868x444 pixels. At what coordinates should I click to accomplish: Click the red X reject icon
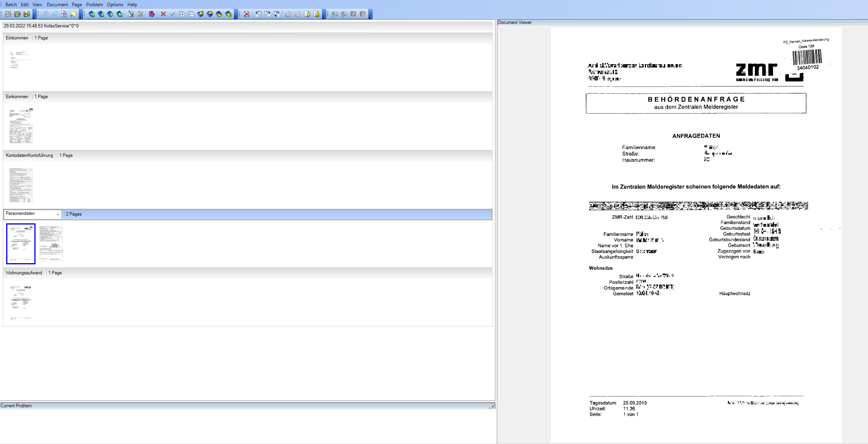coord(163,14)
